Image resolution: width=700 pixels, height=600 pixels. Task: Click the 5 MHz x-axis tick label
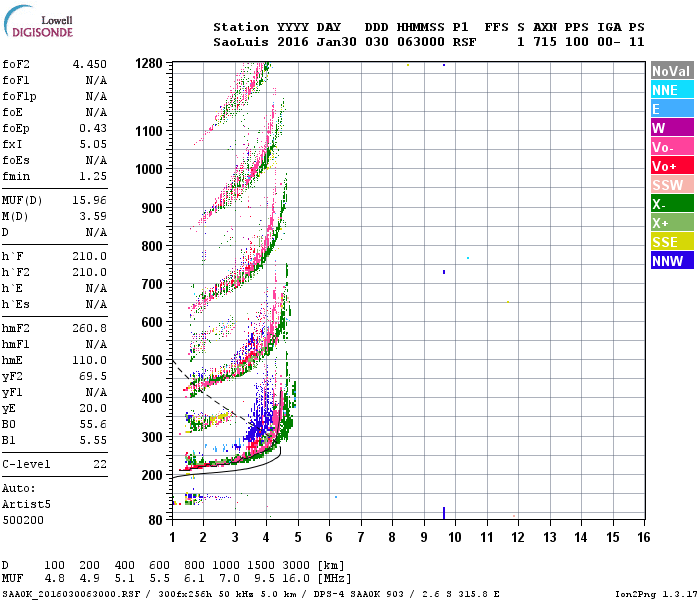point(298,537)
